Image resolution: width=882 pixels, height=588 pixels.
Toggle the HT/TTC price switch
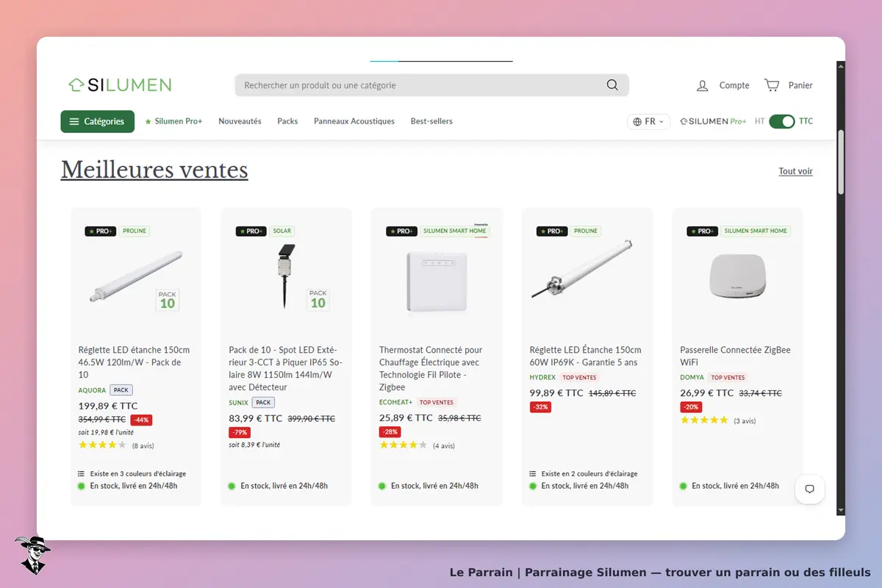782,121
